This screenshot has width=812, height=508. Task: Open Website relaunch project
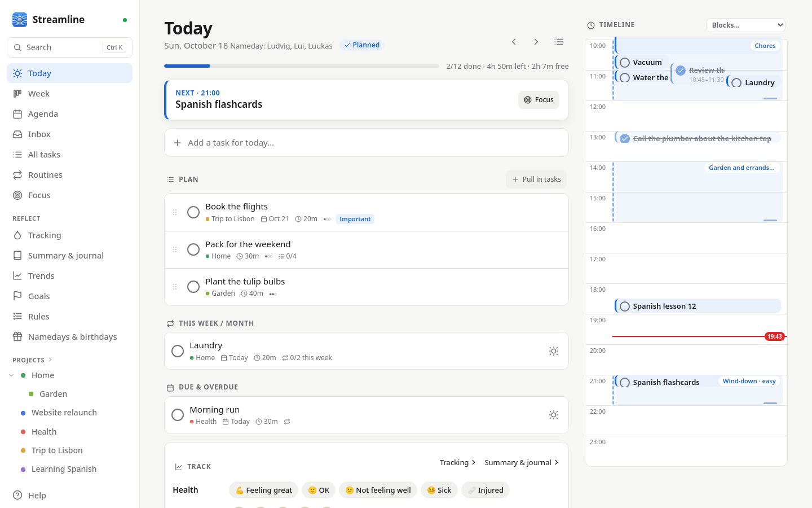(64, 413)
